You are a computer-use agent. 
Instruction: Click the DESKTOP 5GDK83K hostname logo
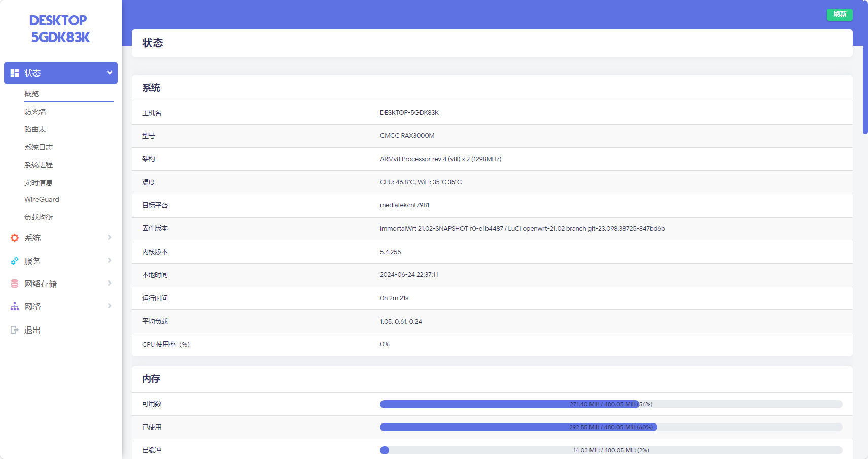59,29
